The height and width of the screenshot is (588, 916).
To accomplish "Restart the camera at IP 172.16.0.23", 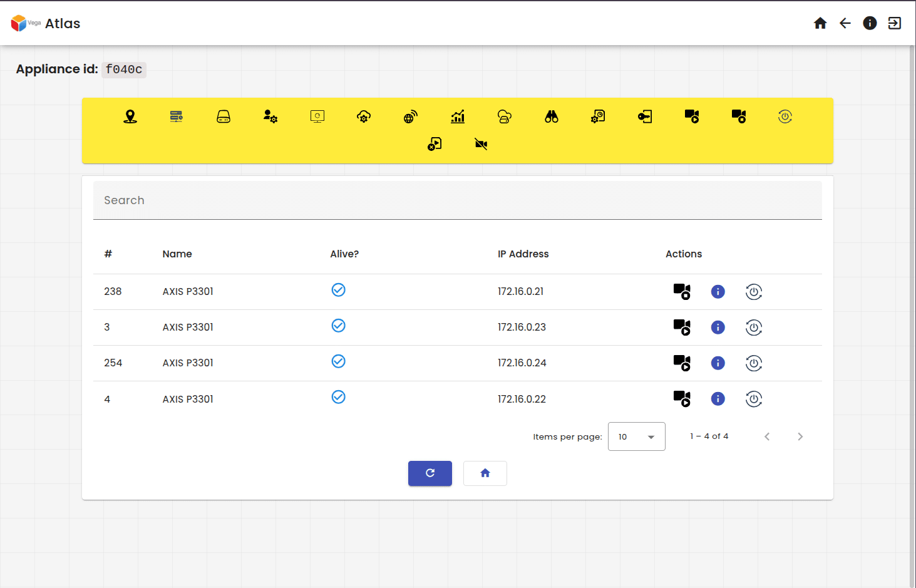I will 754,328.
